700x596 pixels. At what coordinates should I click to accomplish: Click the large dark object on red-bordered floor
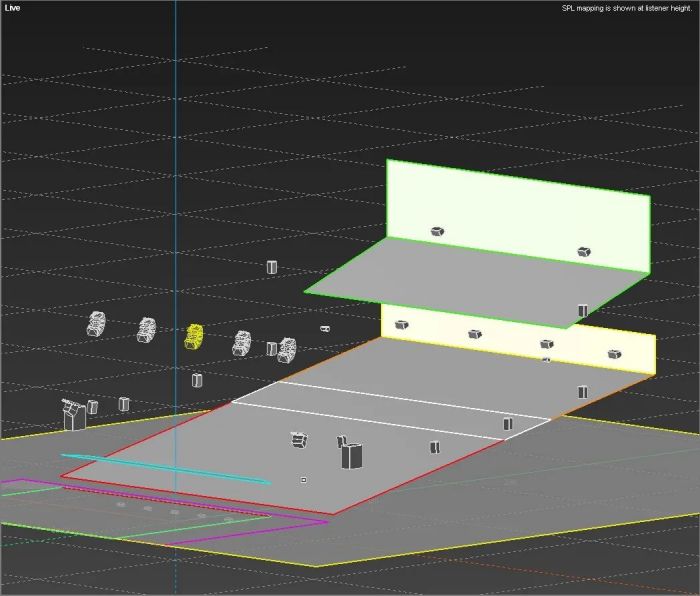click(352, 456)
